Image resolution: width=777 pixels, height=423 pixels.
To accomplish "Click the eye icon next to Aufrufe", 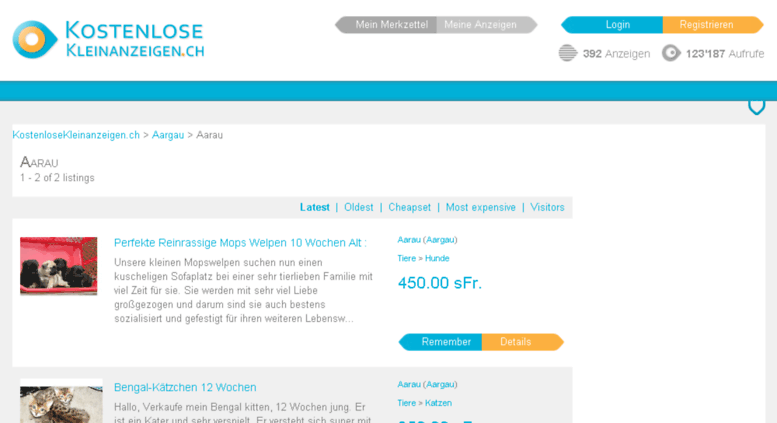I will 671,53.
